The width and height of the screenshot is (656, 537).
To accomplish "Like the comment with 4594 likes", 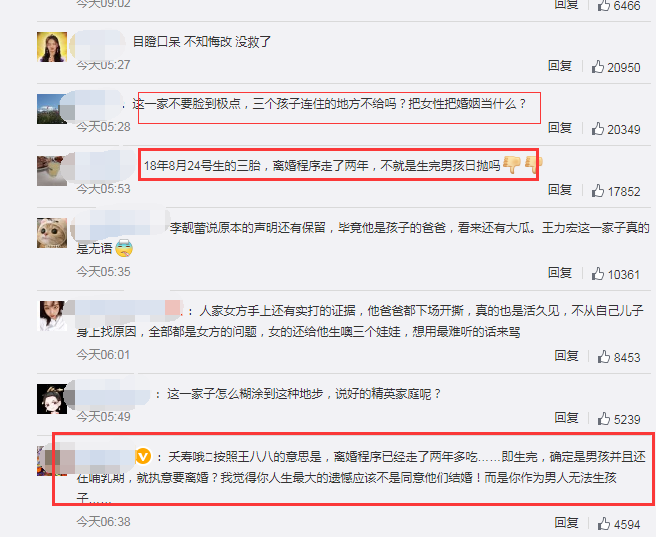I will (x=604, y=523).
